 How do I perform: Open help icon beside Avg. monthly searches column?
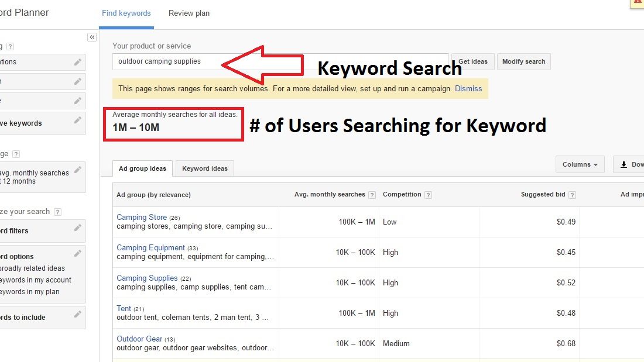372,195
